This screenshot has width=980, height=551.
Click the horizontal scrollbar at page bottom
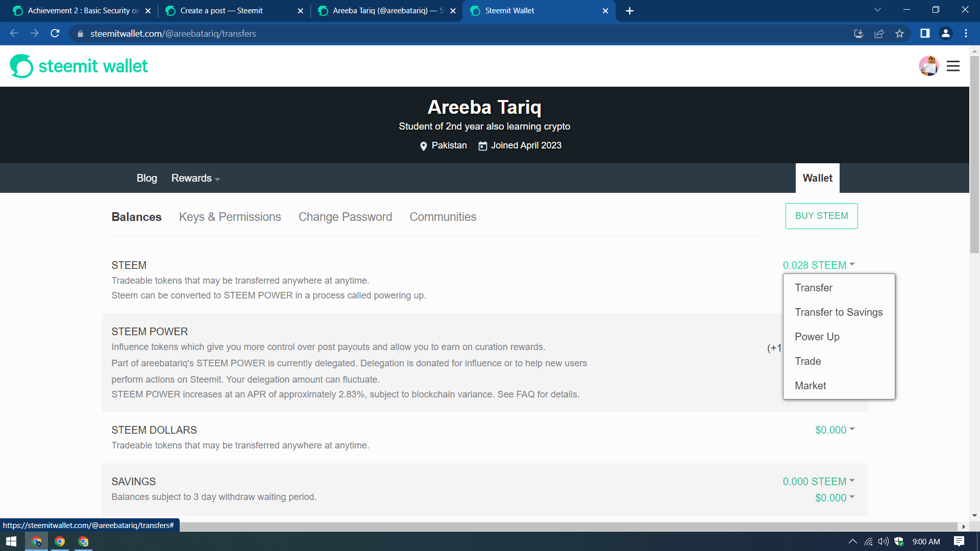(568, 527)
